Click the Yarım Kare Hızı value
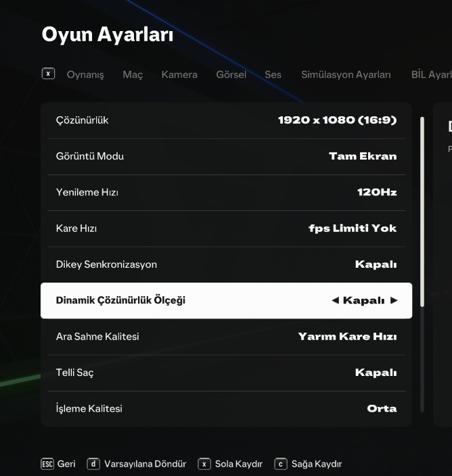Screen dimensions: 452x476 [x=348, y=336]
